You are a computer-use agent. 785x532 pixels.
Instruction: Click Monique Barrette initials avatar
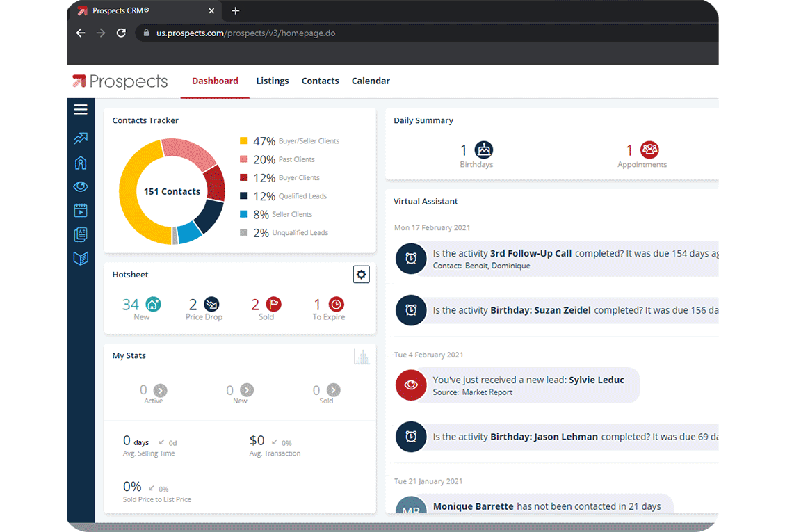(x=411, y=505)
